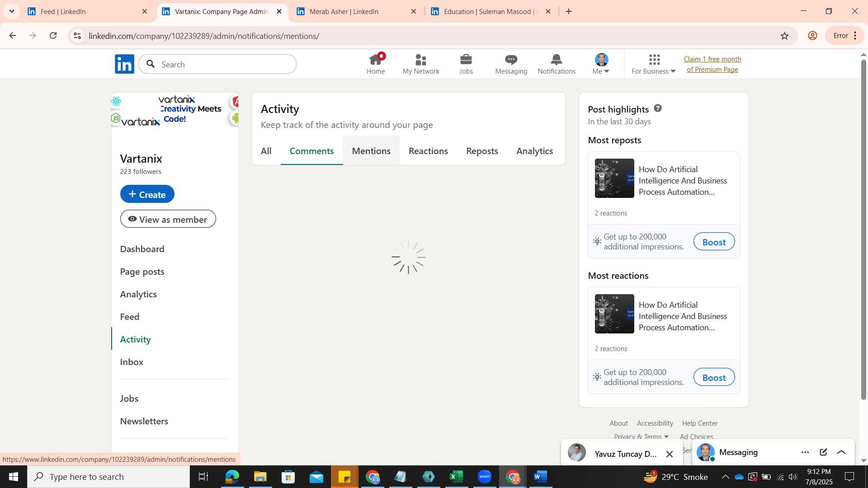Open Activity in left sidebar
The image size is (868, 488).
click(x=135, y=339)
